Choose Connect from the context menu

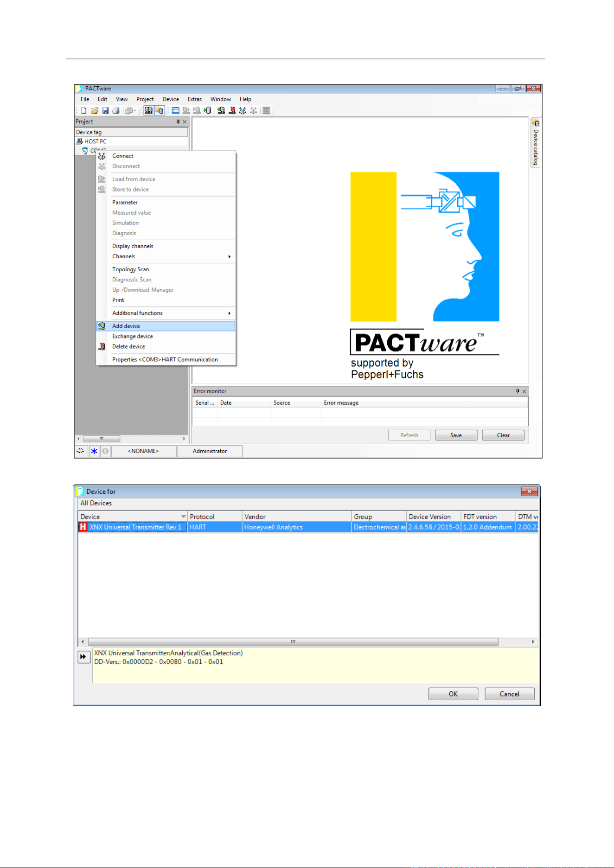[x=166, y=156]
